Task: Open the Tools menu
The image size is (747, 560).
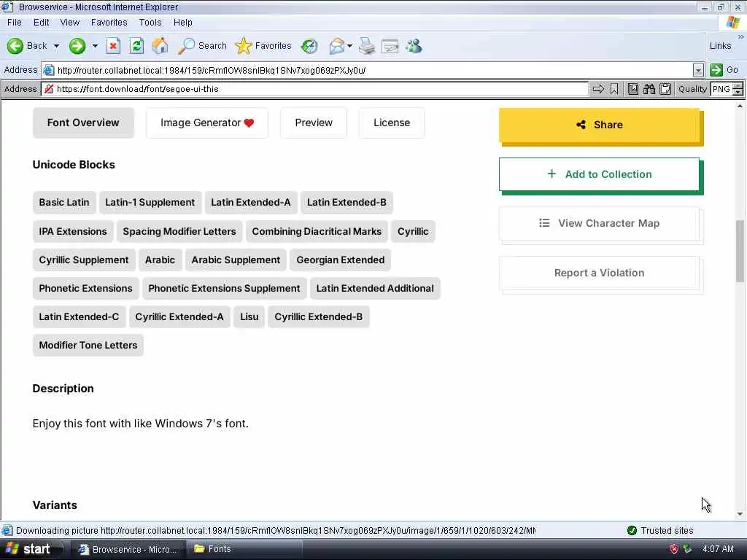Action: [x=150, y=23]
